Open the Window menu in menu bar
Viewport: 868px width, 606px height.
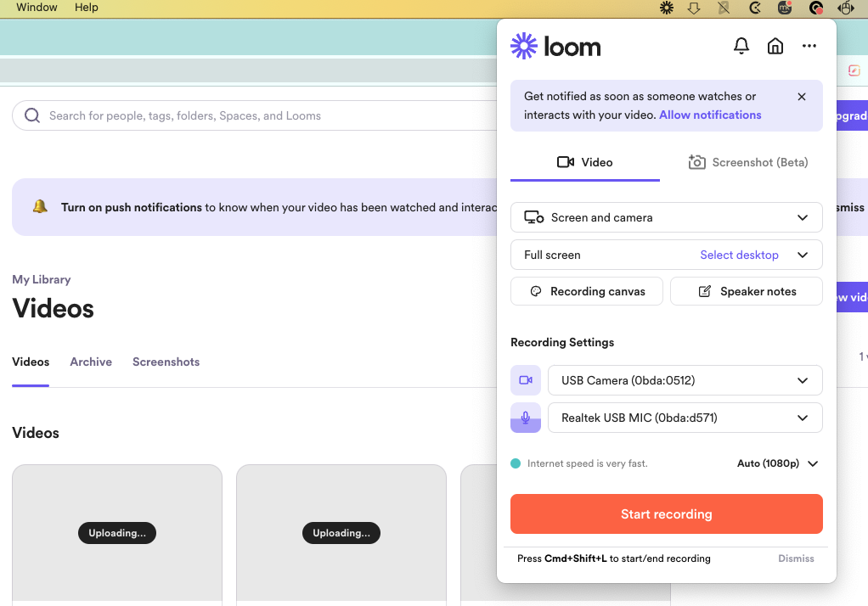[x=37, y=7]
